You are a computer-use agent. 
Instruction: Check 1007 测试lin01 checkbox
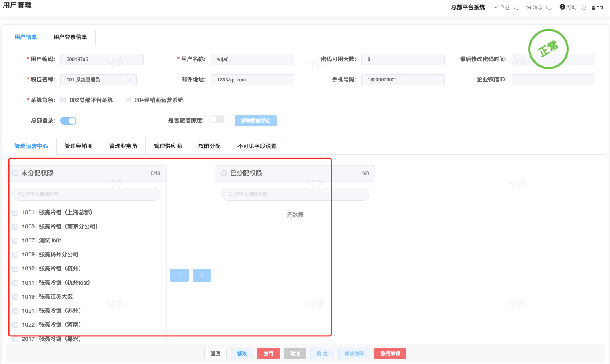click(x=15, y=241)
